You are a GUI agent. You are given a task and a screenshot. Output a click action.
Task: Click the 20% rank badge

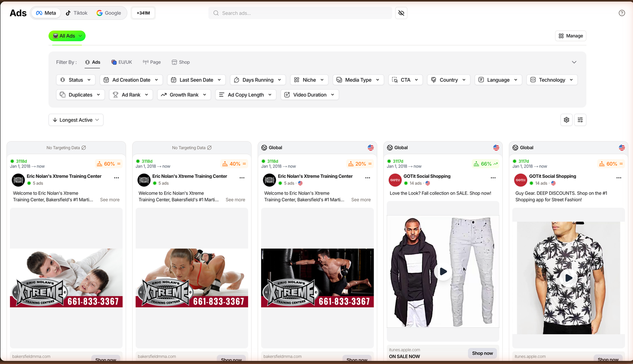[360, 164]
